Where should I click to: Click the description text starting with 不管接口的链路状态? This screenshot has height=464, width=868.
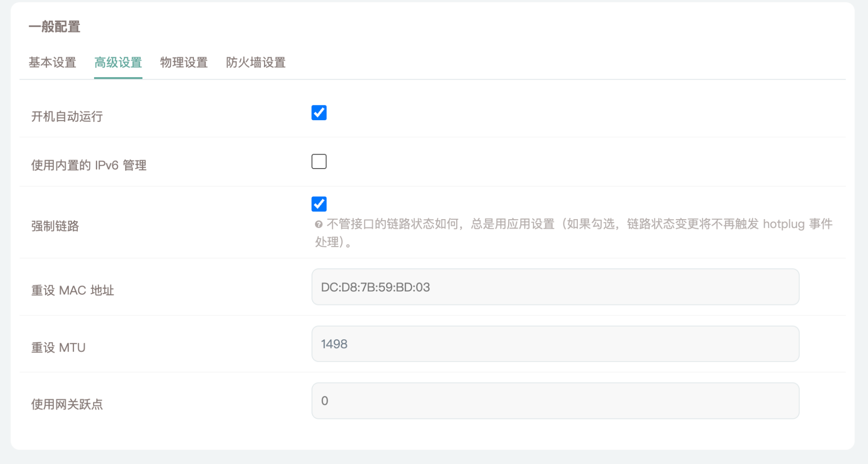452,224
